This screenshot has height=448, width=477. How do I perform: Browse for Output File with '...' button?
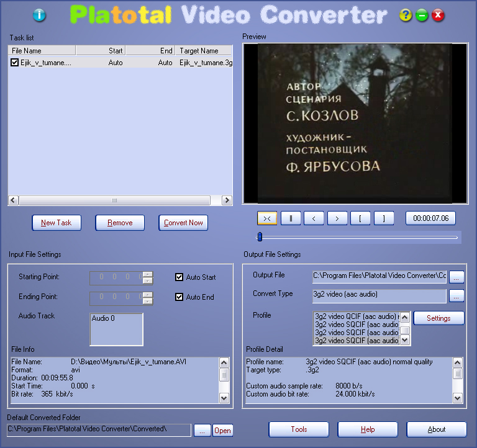[457, 277]
